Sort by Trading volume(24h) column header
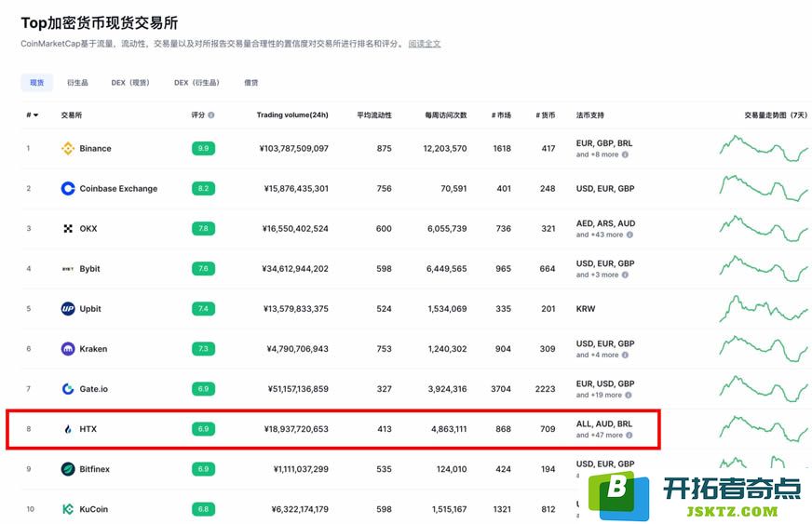 point(292,115)
